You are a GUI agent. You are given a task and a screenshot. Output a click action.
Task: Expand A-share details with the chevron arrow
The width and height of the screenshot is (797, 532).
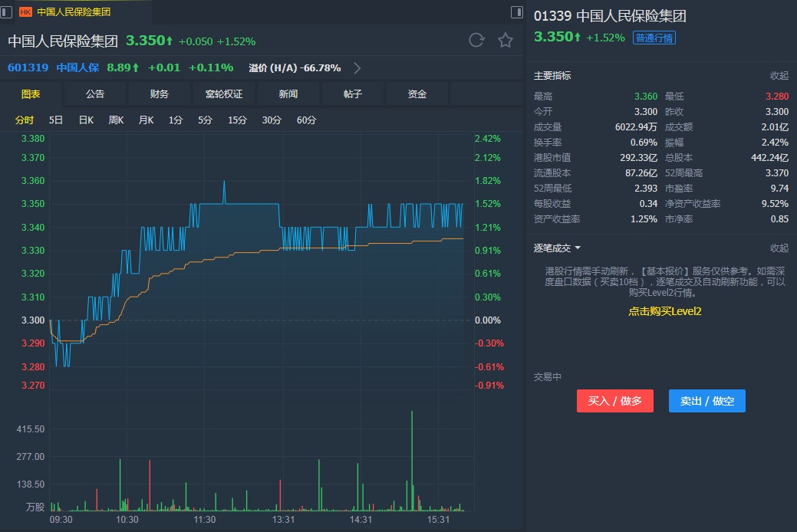[357, 68]
